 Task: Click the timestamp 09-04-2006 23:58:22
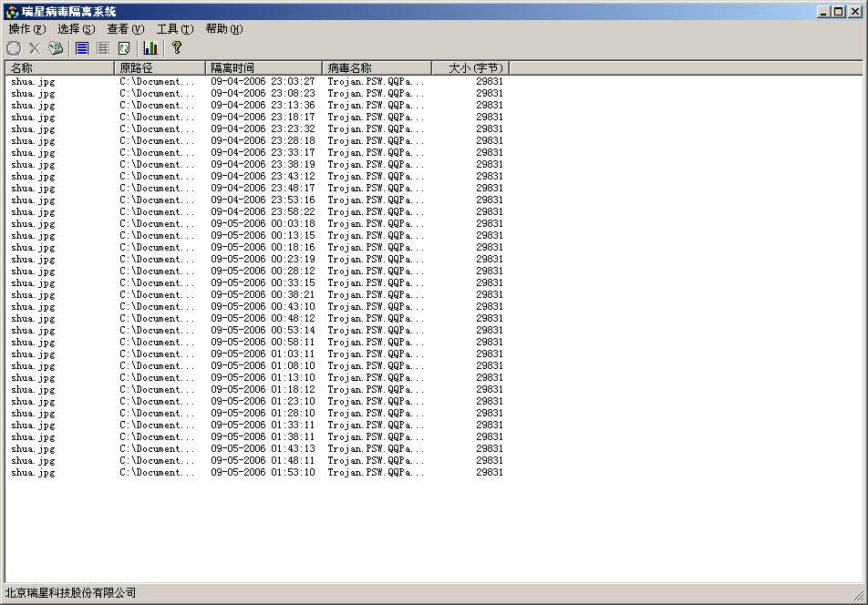[263, 211]
